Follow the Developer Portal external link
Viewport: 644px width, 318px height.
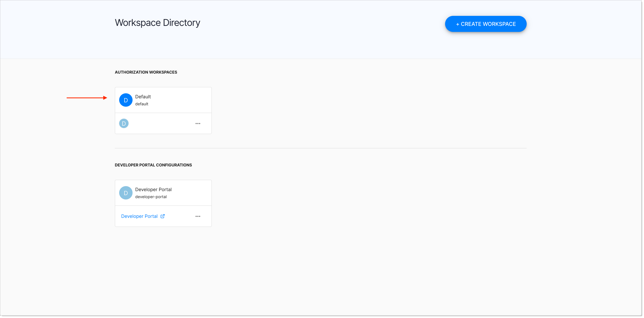(x=143, y=216)
